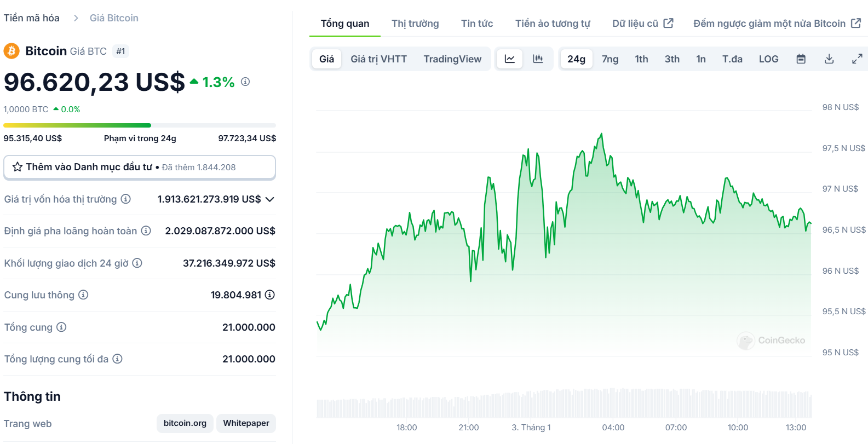
Task: Select the 24g time range
Action: click(576, 59)
